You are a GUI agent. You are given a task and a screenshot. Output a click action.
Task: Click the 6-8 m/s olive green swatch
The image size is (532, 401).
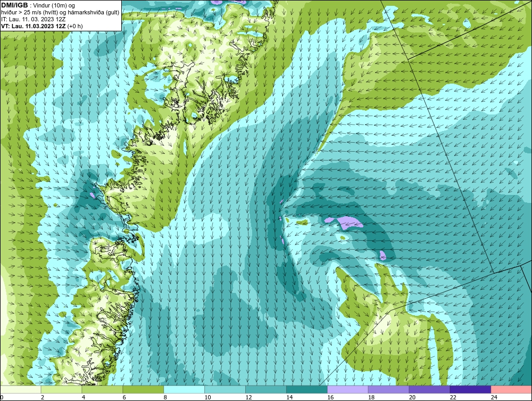143,389
